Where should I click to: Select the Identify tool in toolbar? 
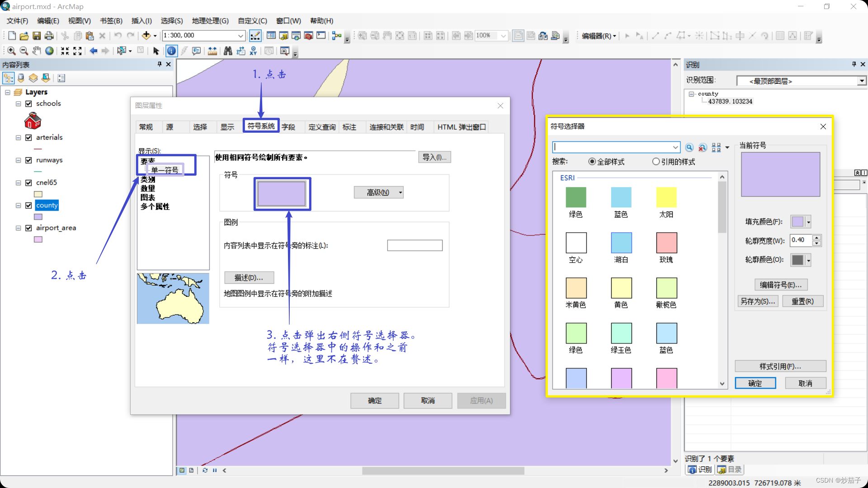coord(171,51)
